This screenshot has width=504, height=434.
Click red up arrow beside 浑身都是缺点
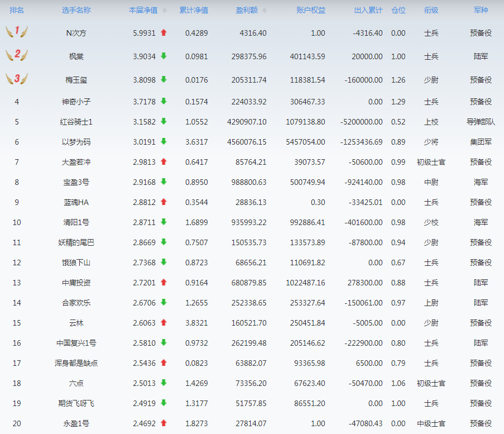(x=164, y=363)
